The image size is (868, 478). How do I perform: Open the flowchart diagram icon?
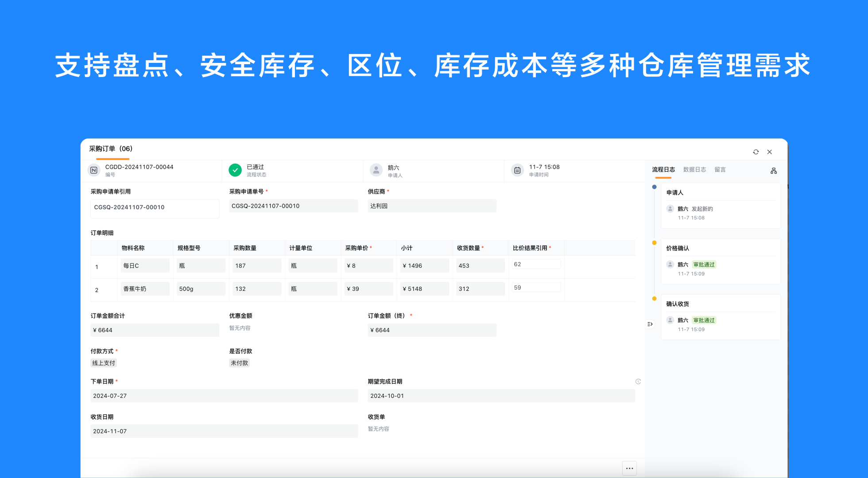coord(773,171)
